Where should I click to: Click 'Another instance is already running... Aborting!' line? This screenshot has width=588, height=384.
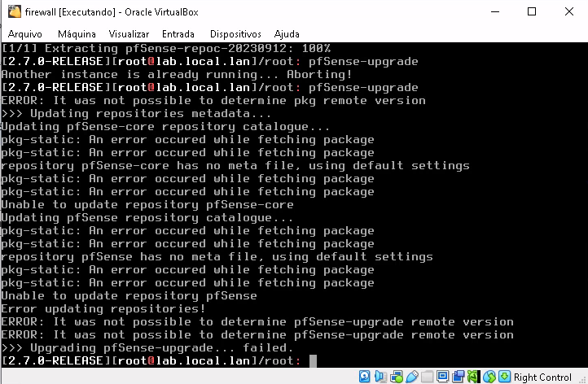point(177,74)
